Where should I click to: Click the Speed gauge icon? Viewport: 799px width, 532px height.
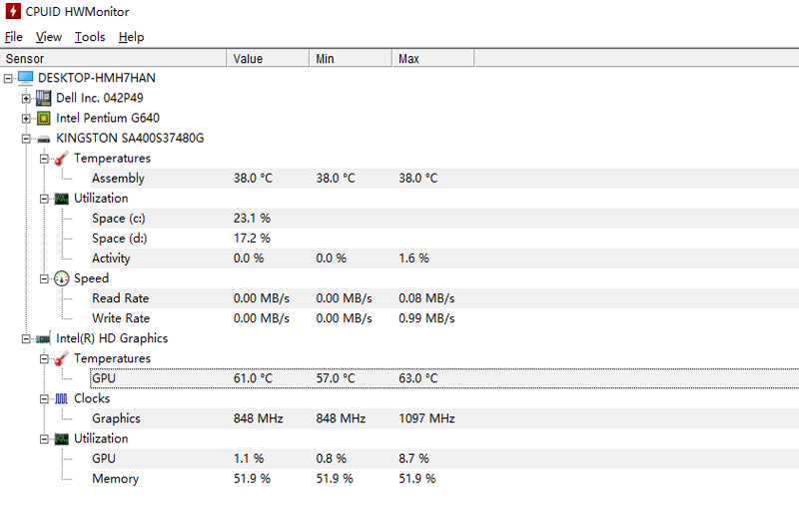[x=62, y=278]
